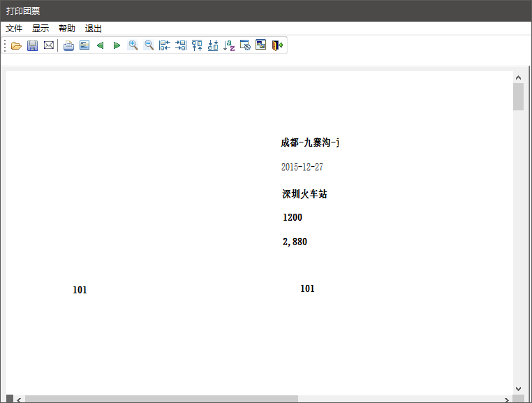
Task: Click the printer icon
Action: tap(68, 45)
